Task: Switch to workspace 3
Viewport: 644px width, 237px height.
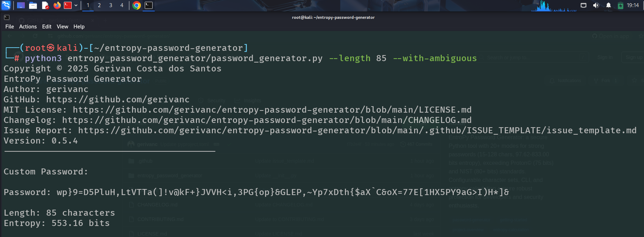Action: 111,5
